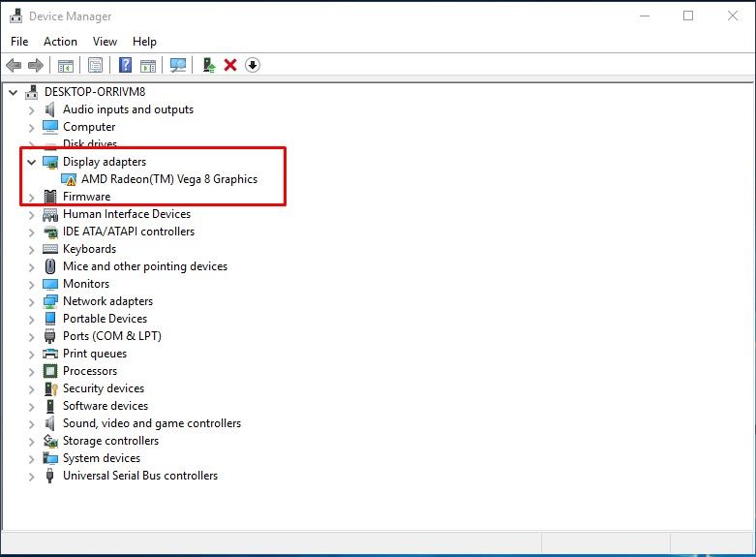
Task: Click the Computer monitor icon
Action: coord(50,127)
